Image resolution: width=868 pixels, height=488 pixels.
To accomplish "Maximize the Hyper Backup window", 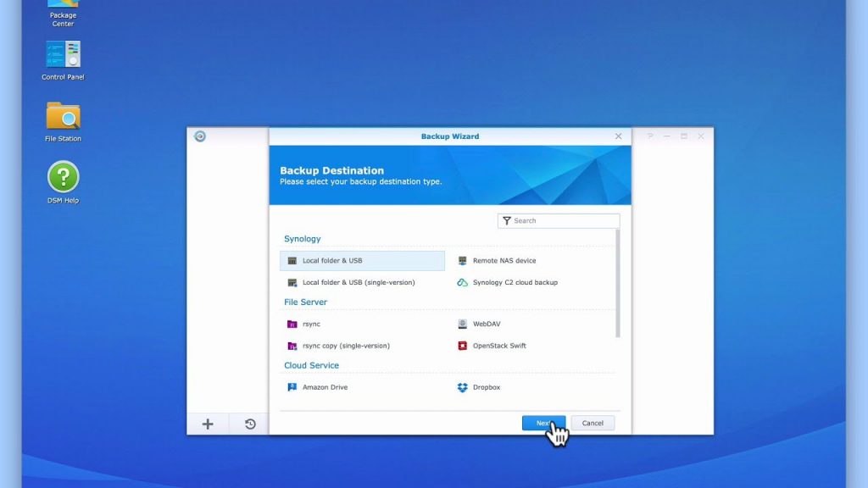I will (684, 136).
